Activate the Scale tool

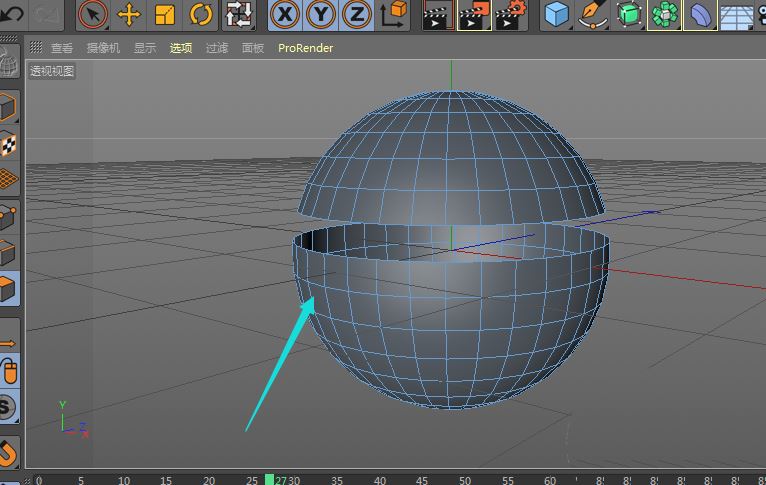coord(165,14)
